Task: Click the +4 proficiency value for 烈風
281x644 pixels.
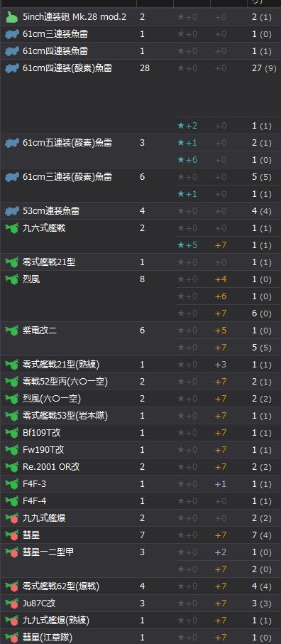Action: [x=221, y=279]
